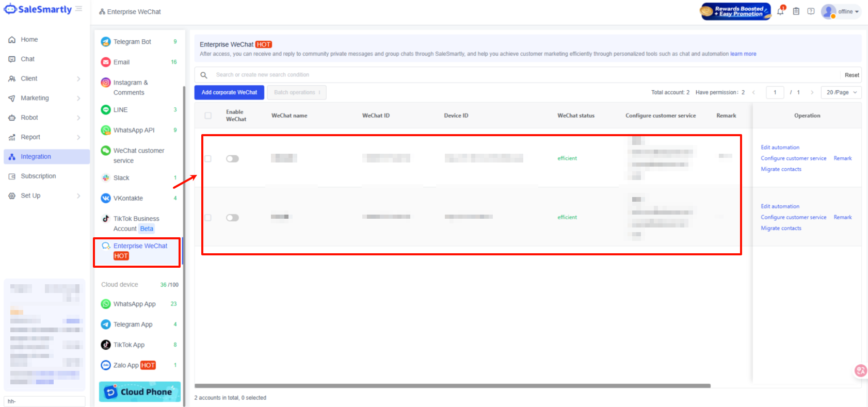Click the notification bell icon
The height and width of the screenshot is (407, 868).
(x=780, y=11)
